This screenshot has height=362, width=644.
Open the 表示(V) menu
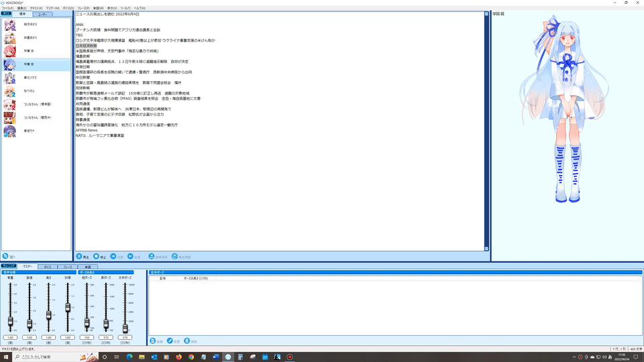[x=112, y=8]
